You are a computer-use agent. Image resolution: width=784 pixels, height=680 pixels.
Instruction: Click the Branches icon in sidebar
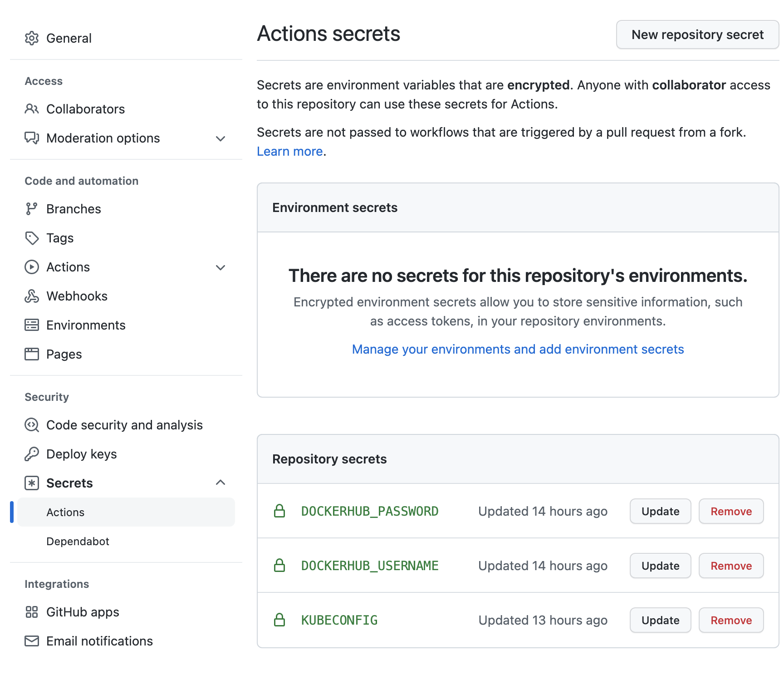[32, 209]
